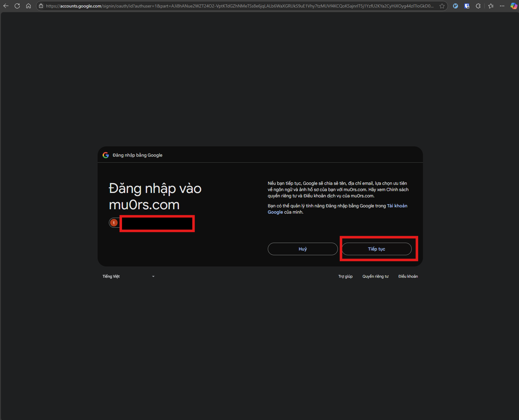View site information via lock icon

(41, 6)
